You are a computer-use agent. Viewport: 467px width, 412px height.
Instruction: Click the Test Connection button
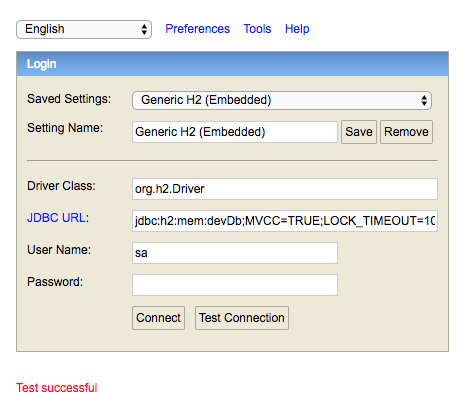(242, 318)
